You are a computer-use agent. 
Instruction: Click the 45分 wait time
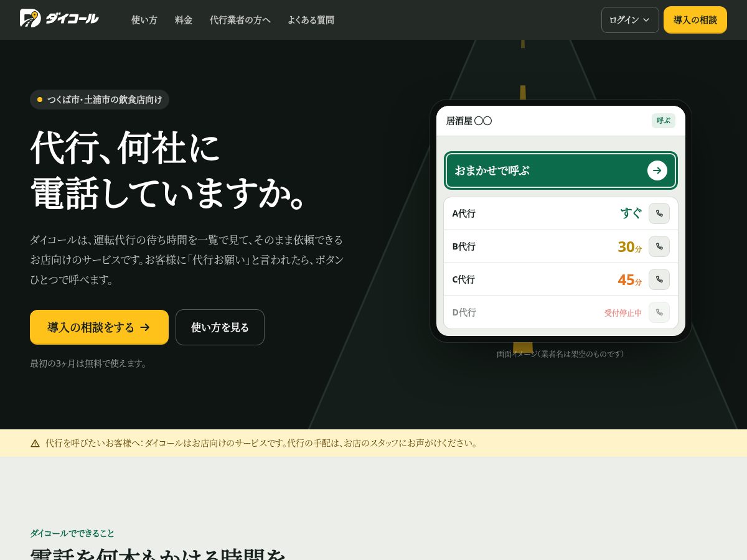point(629,280)
